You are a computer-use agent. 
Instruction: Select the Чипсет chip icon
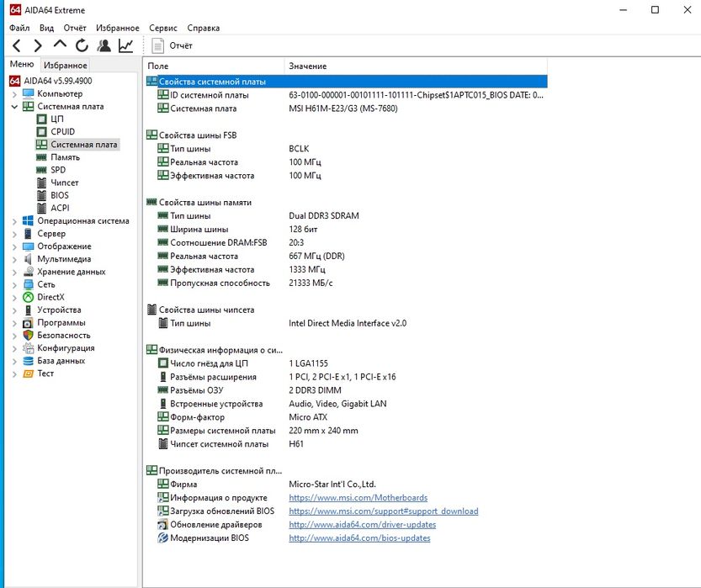[x=41, y=183]
